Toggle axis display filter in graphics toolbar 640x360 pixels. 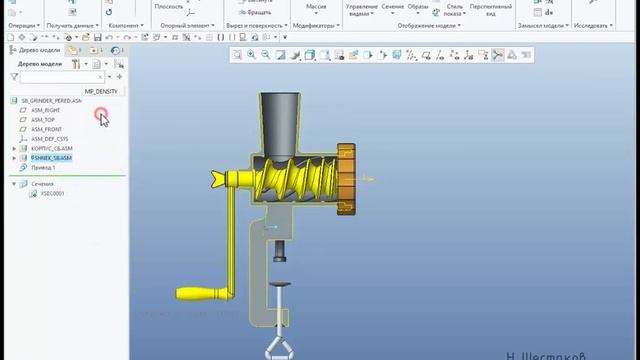[440, 55]
